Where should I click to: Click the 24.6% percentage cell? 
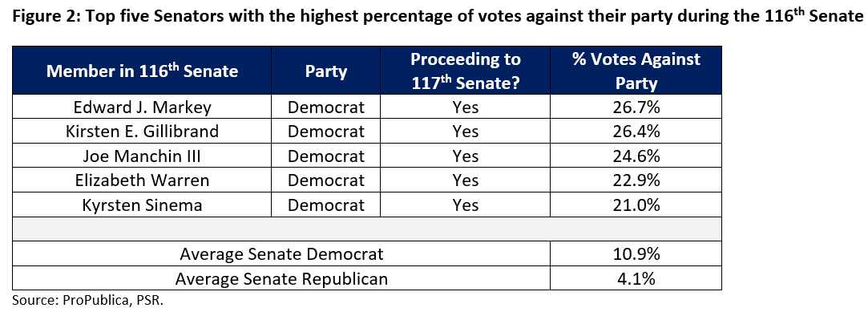point(636,156)
